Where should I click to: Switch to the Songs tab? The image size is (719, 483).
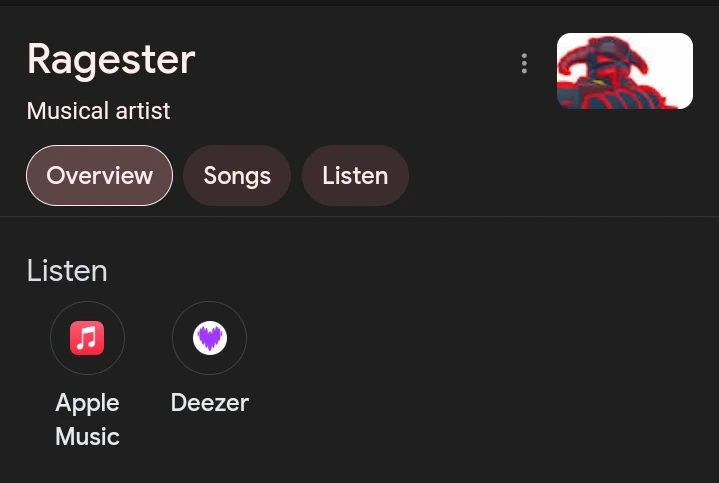(237, 176)
